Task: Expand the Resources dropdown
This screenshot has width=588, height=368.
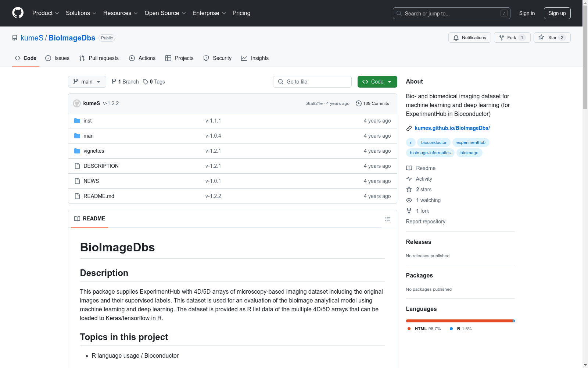Action: 121,13
